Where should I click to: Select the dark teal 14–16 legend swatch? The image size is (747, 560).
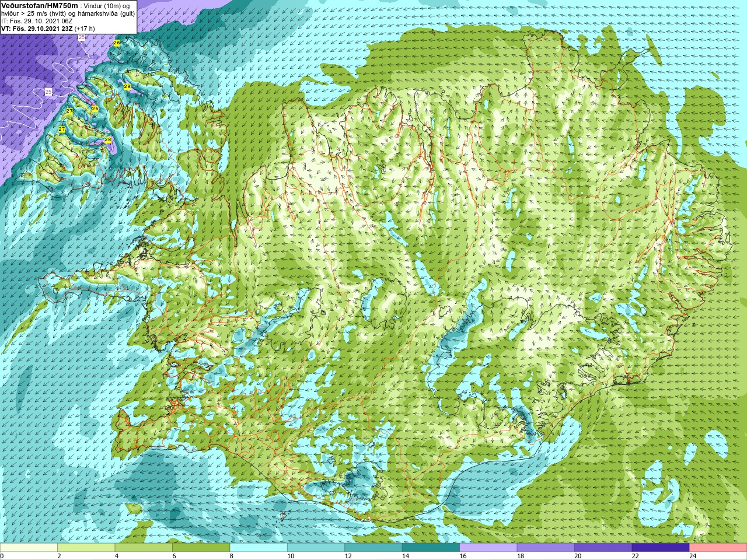pyautogui.click(x=431, y=548)
